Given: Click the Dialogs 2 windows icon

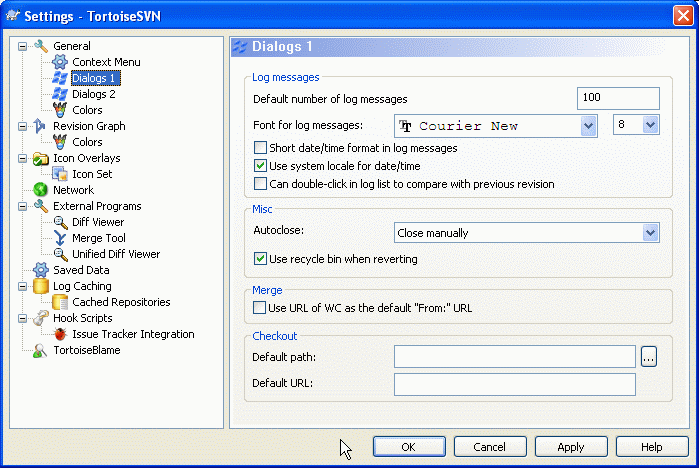Looking at the screenshot, I should pyautogui.click(x=60, y=94).
